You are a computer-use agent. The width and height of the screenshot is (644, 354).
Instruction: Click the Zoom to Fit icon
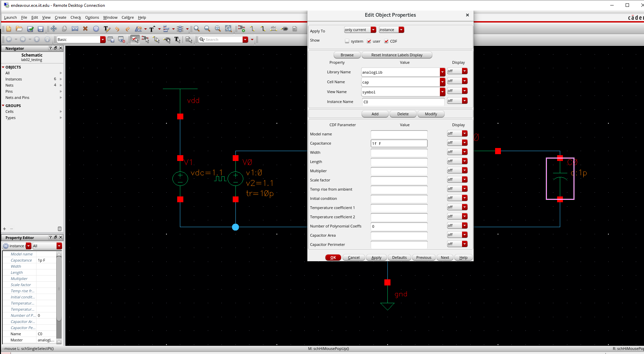pos(218,29)
